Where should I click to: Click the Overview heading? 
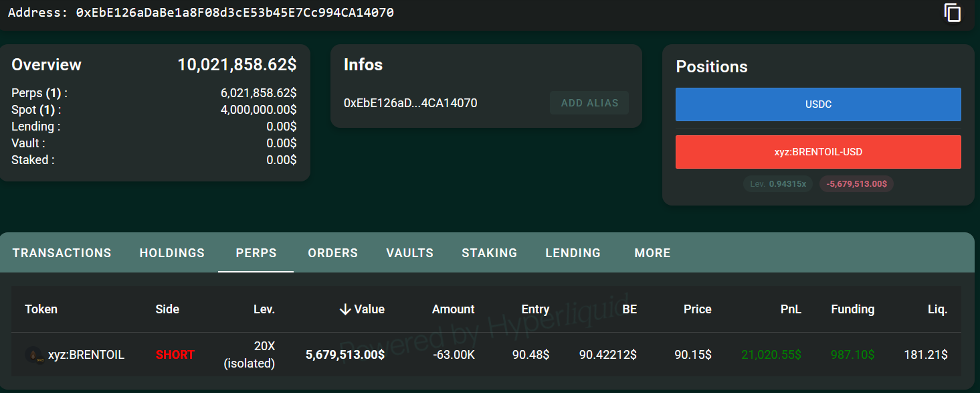[46, 65]
